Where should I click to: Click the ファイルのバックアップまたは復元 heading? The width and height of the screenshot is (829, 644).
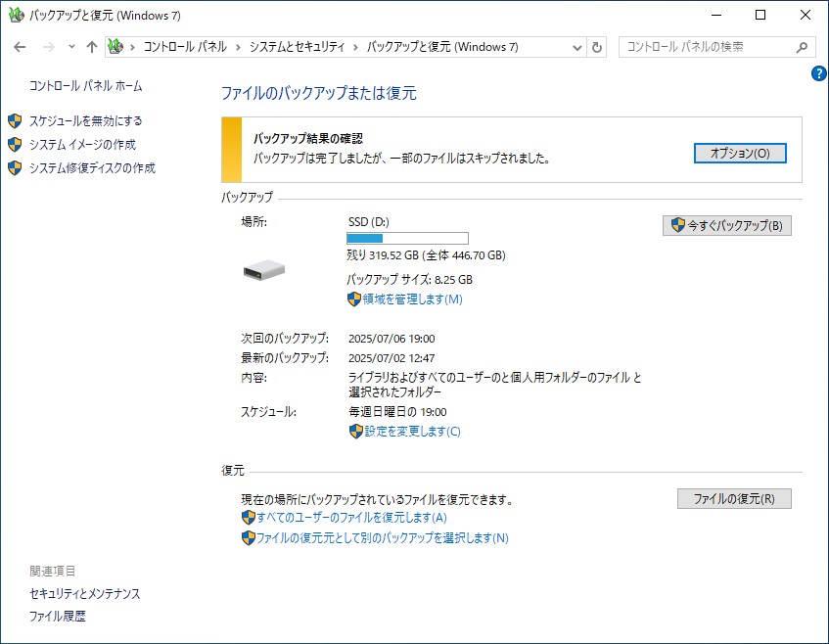(319, 94)
